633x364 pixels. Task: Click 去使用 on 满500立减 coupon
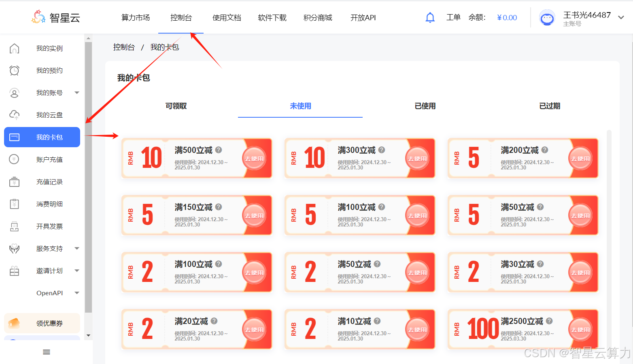tap(254, 159)
